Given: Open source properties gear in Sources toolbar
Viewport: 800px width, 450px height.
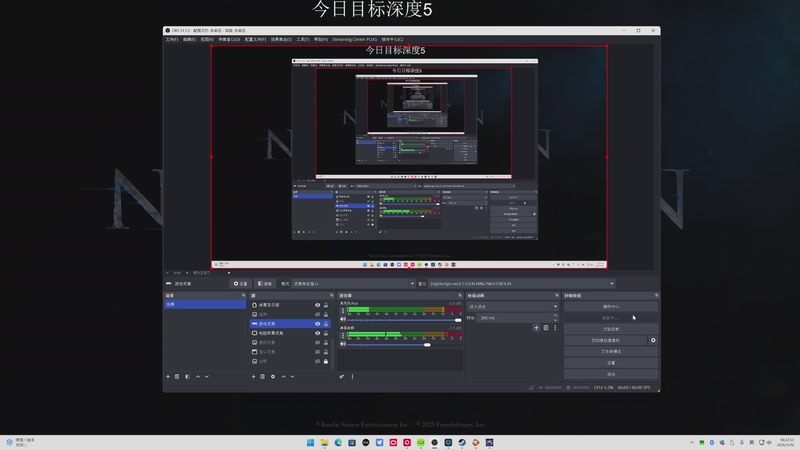Looking at the screenshot, I should tap(273, 377).
